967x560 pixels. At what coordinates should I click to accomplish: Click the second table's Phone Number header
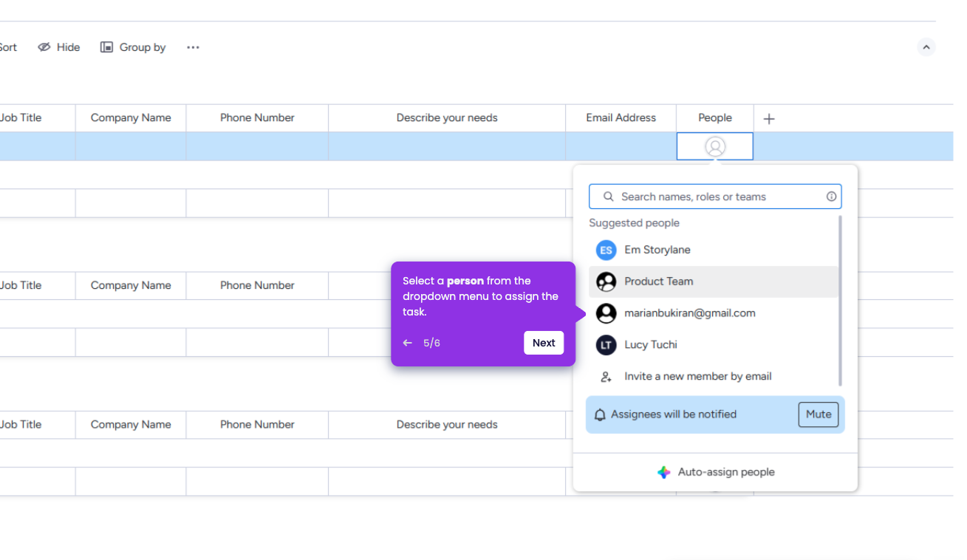[x=257, y=286]
